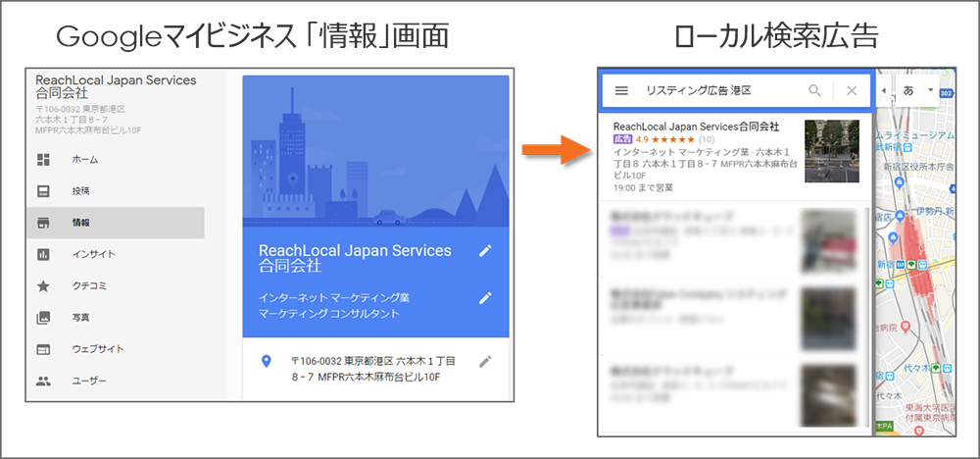This screenshot has width=980, height=459.
Task: Click the 投稿 icon in sidebar
Action: tap(43, 191)
